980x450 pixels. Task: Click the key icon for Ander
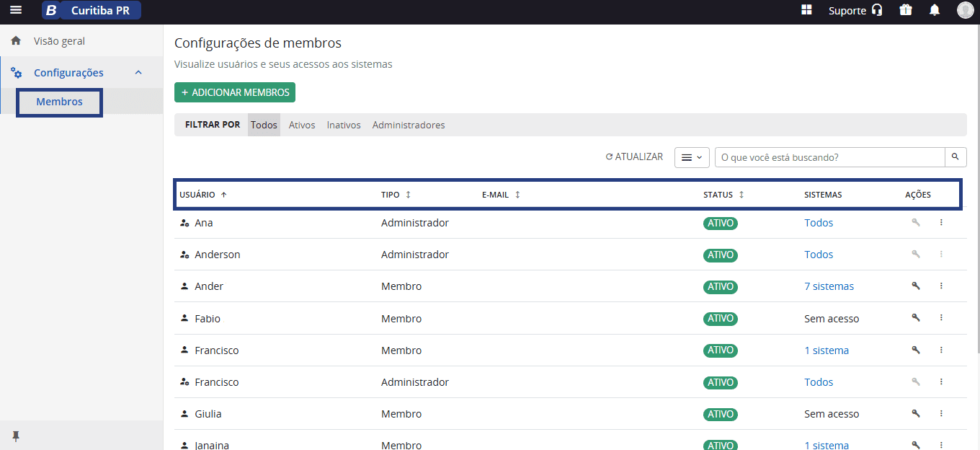tap(916, 286)
